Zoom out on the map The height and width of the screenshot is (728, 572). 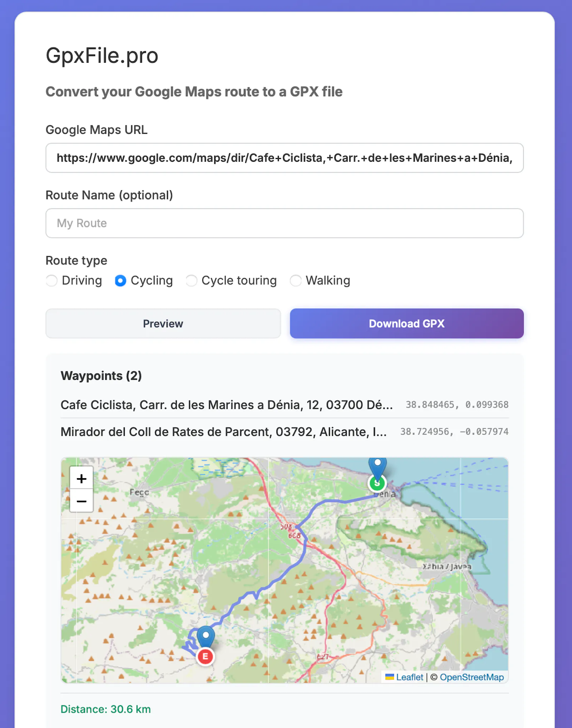tap(82, 501)
